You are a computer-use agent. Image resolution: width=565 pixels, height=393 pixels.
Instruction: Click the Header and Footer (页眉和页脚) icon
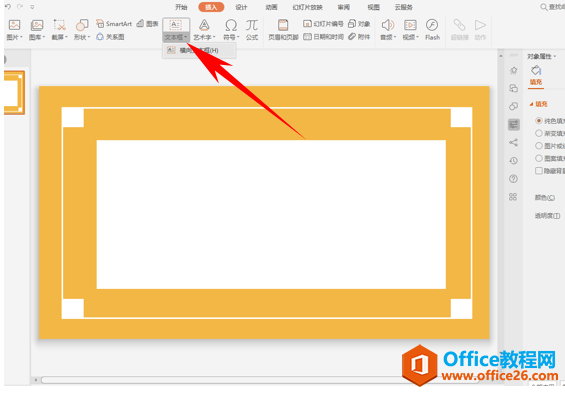click(283, 25)
